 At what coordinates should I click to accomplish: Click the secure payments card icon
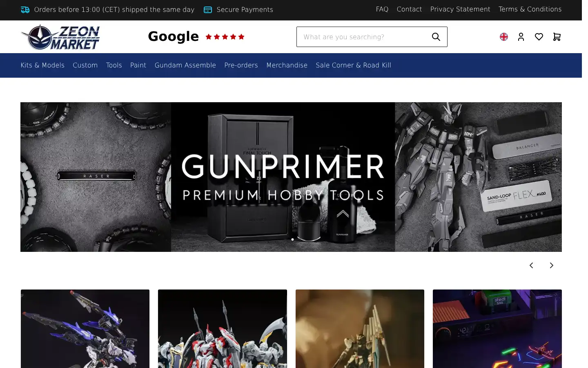click(208, 9)
